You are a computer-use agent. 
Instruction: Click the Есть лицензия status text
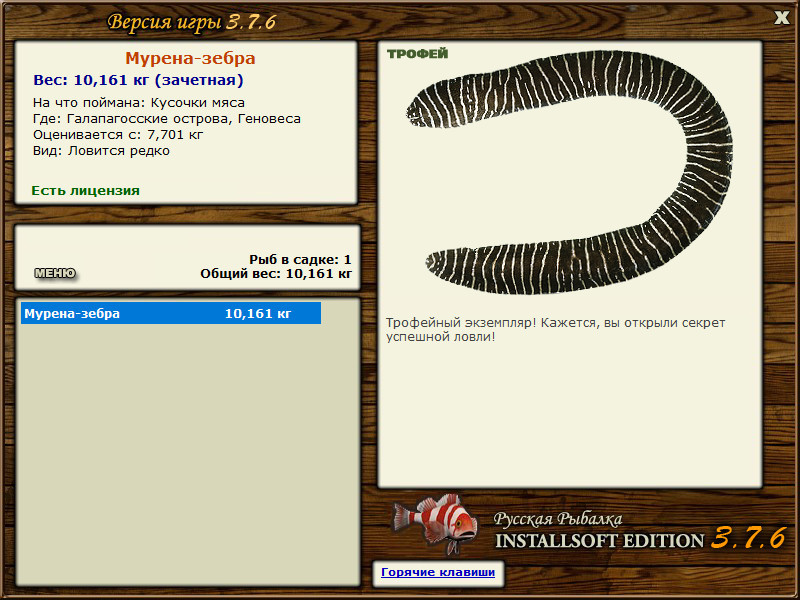click(85, 190)
